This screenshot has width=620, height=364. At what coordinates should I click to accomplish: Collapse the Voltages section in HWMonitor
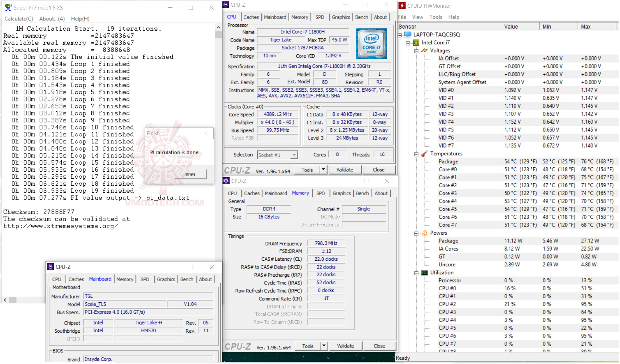coord(417,51)
